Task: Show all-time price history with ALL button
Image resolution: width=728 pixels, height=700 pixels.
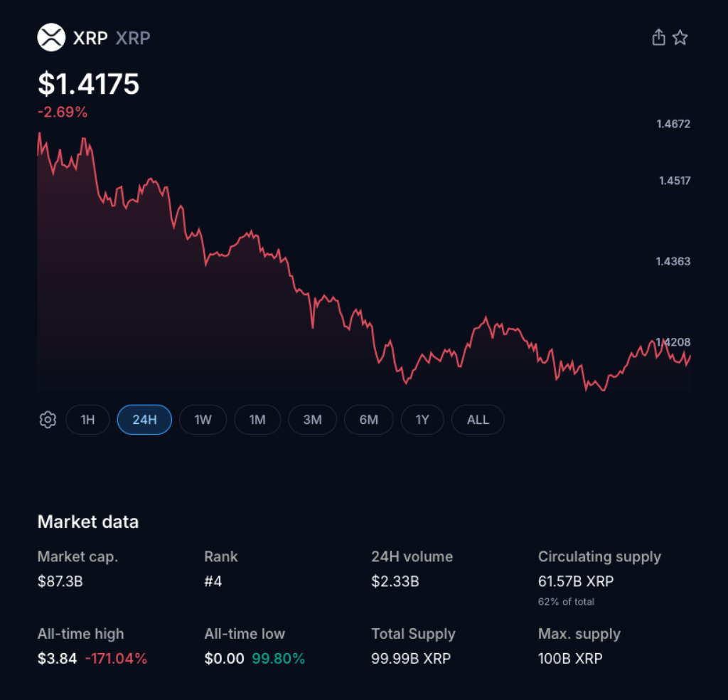Action: [477, 420]
